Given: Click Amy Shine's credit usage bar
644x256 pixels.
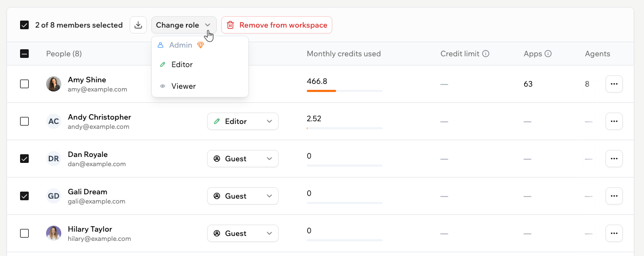Looking at the screenshot, I should (345, 91).
